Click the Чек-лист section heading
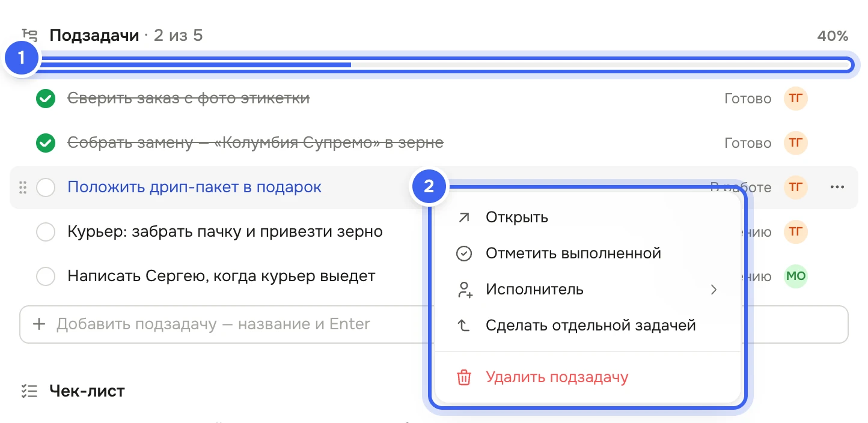This screenshot has height=423, width=868. (x=87, y=392)
